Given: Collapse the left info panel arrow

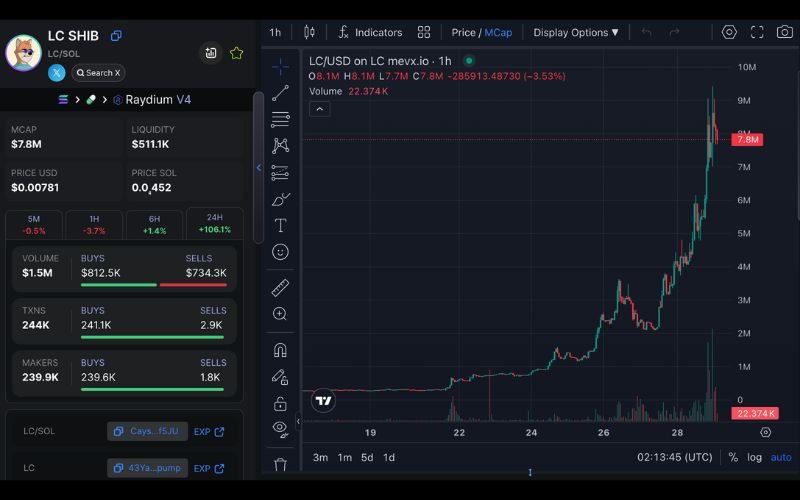Looking at the screenshot, I should click(259, 167).
